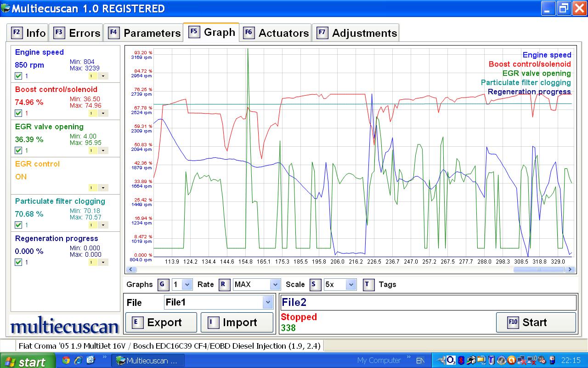Click the EGR valve opening legend label
The image size is (588, 368).
[537, 73]
